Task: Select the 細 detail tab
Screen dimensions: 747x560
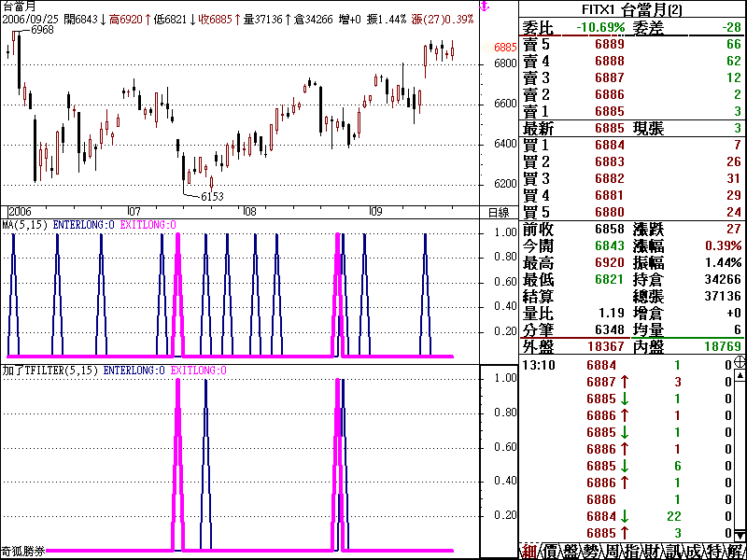Action: pyautogui.click(x=529, y=551)
